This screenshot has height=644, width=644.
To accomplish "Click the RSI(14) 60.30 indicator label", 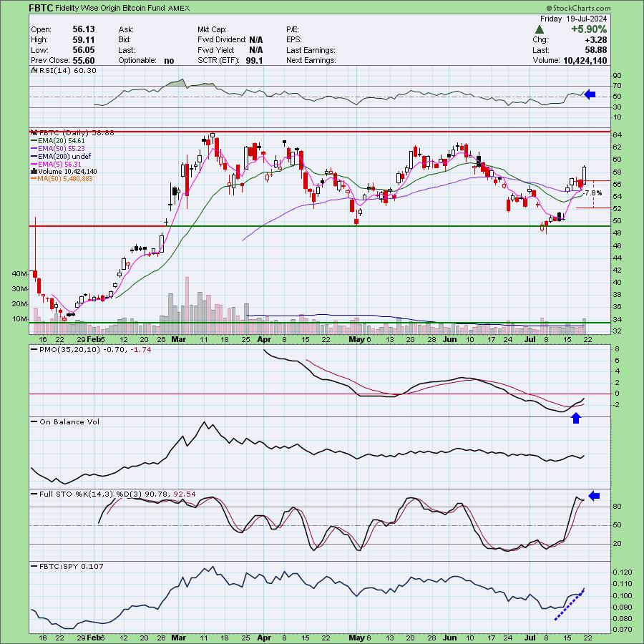I will pyautogui.click(x=68, y=71).
